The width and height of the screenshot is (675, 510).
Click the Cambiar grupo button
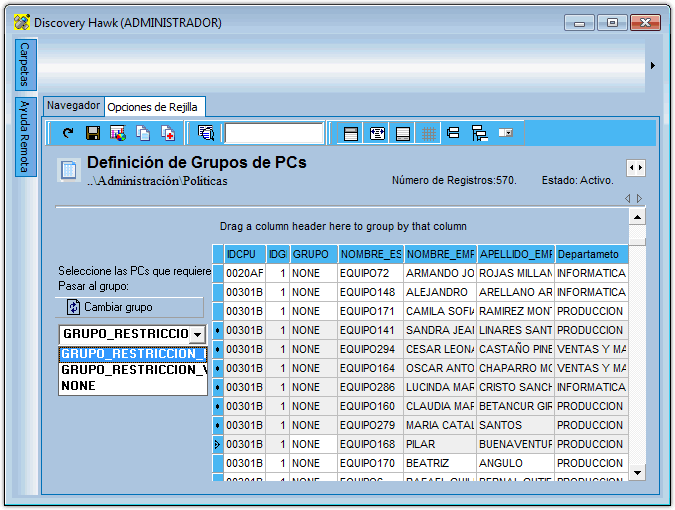[129, 307]
